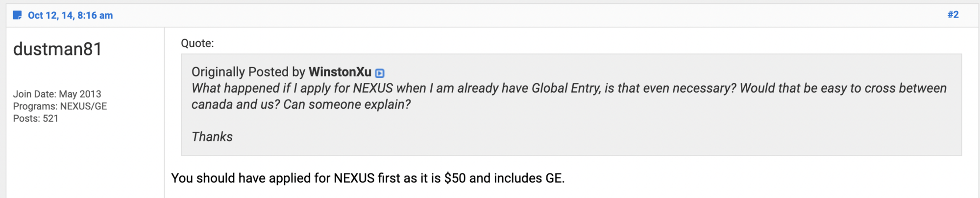Click the post date Oct 12, 14, 8:16 am
The width and height of the screenshot is (980, 198).
point(70,15)
